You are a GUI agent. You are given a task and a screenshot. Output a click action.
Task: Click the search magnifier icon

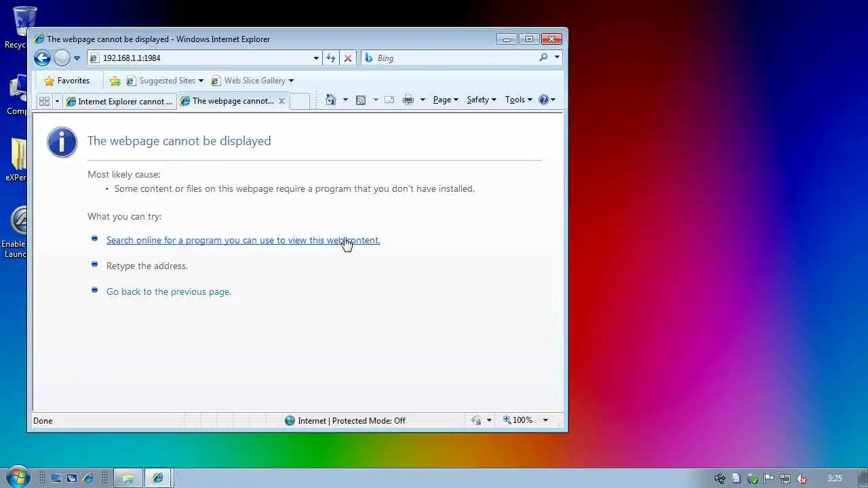pyautogui.click(x=543, y=58)
